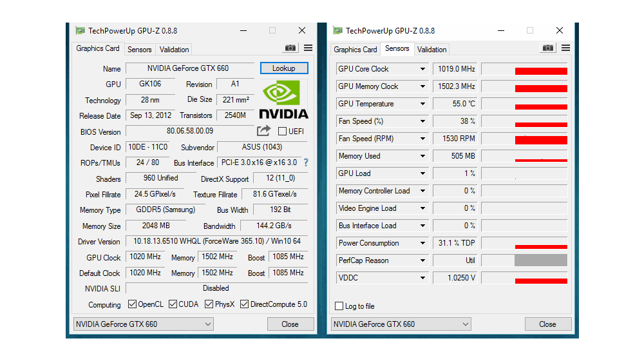Click the 2048 MB memory size value
This screenshot has height=363, width=644.
point(156,226)
